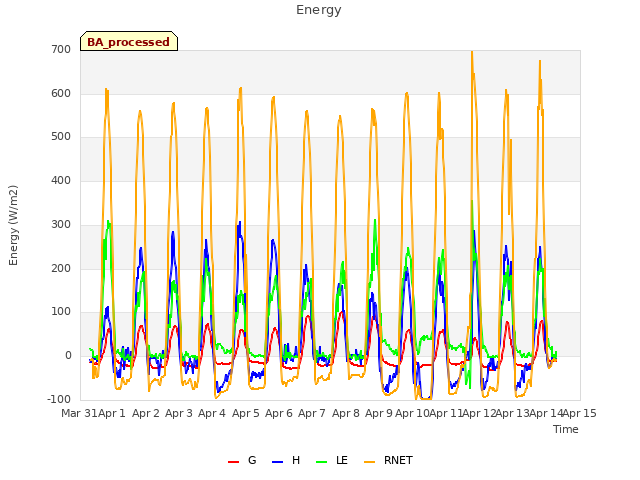Click the Apr 6 x-axis label
640x480 pixels.
279,413
